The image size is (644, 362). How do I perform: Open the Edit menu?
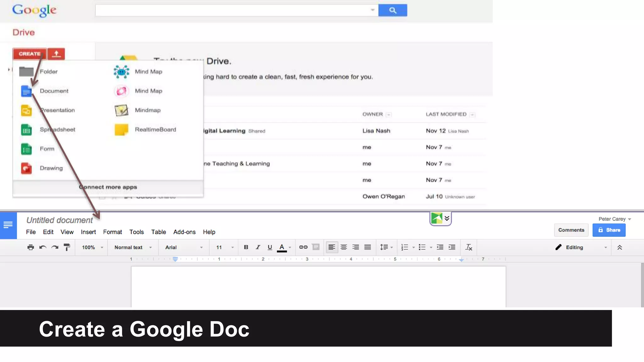point(48,232)
